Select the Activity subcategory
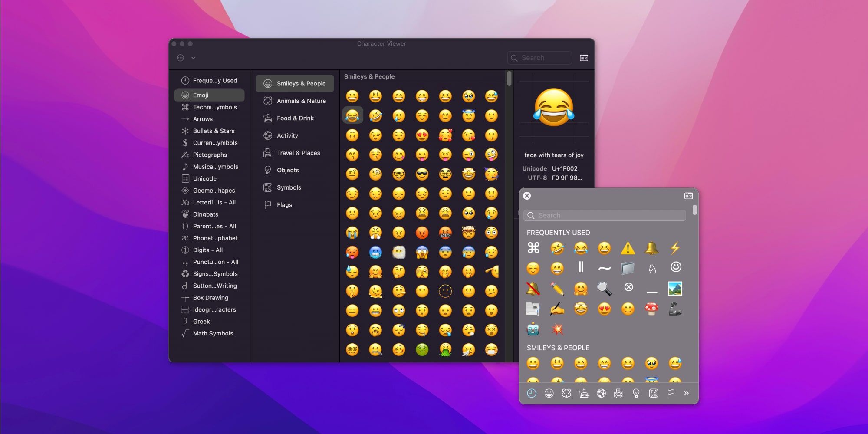Screen dimensions: 868x434 295,135
